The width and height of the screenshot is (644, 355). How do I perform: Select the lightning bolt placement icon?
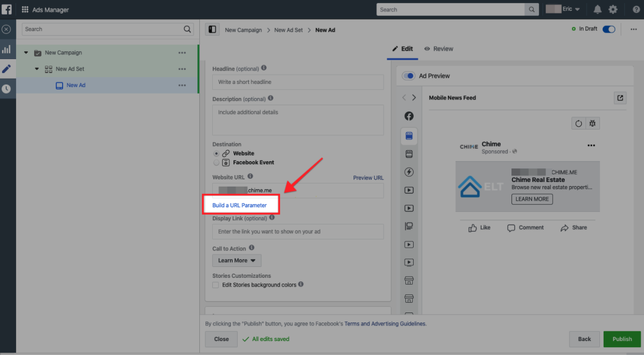(409, 172)
